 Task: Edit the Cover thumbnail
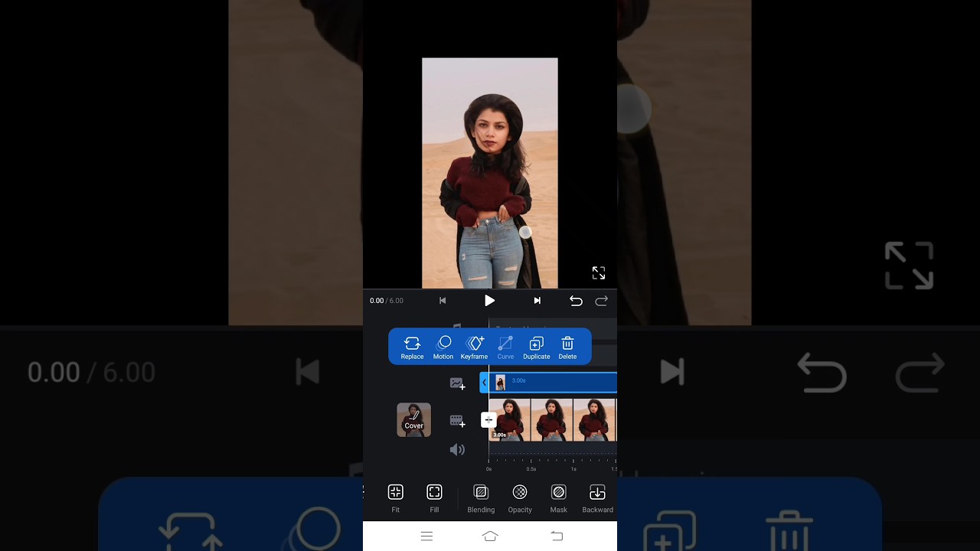(x=413, y=420)
